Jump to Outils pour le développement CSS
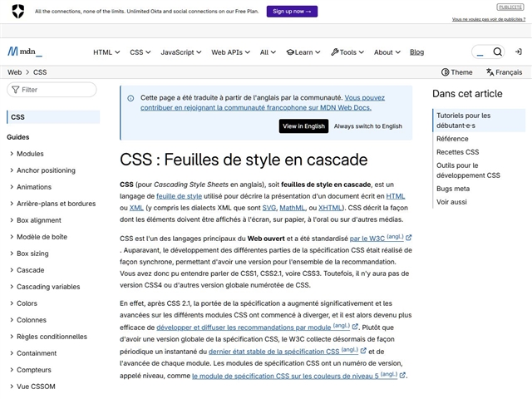Viewport: 532px width, 399px height. pyautogui.click(x=468, y=170)
